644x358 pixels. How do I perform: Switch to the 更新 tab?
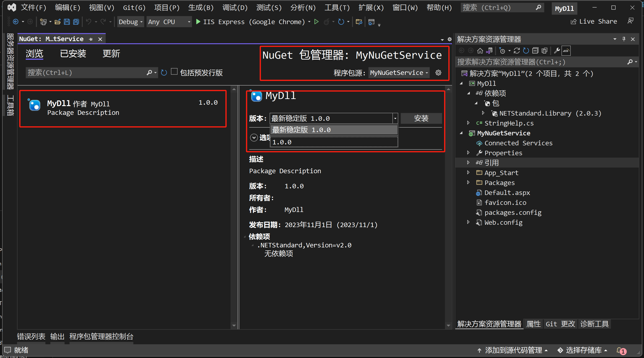pyautogui.click(x=111, y=53)
